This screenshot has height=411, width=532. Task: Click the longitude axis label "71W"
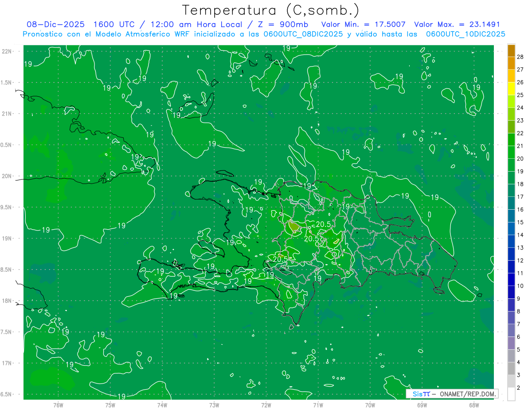tap(318, 405)
